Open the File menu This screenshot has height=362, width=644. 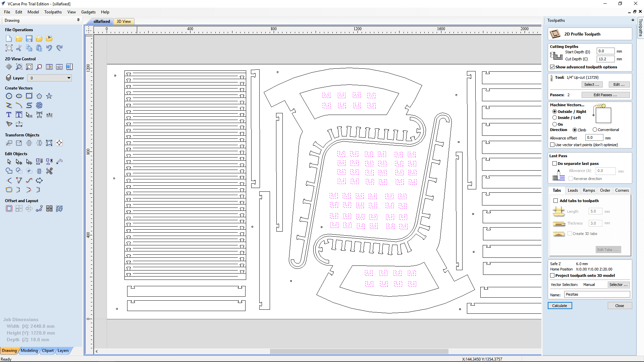7,12
